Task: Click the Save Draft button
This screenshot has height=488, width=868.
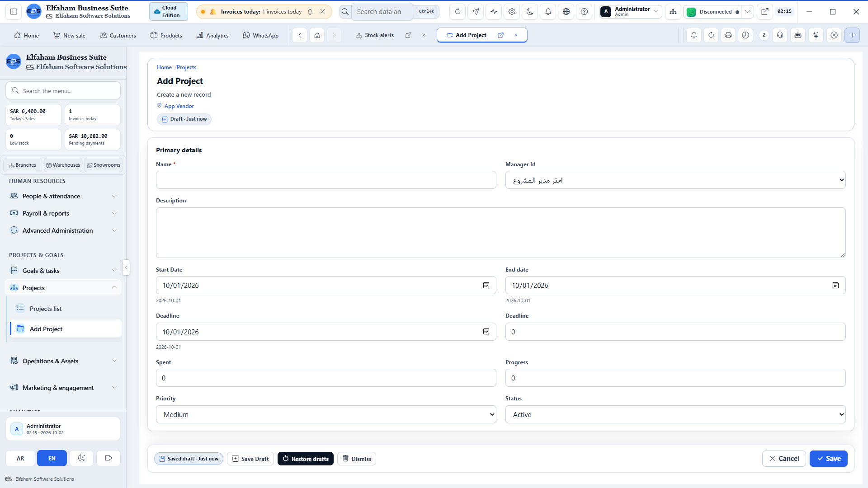Action: (250, 459)
